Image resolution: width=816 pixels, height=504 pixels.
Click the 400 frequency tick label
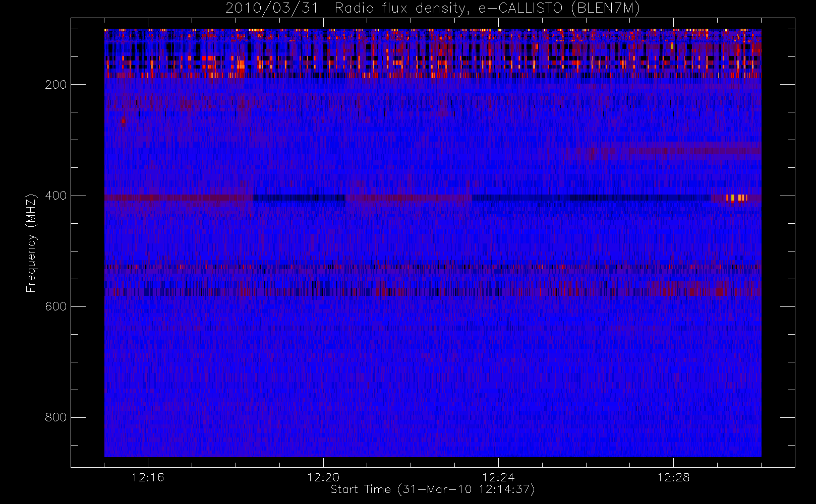[x=55, y=196]
